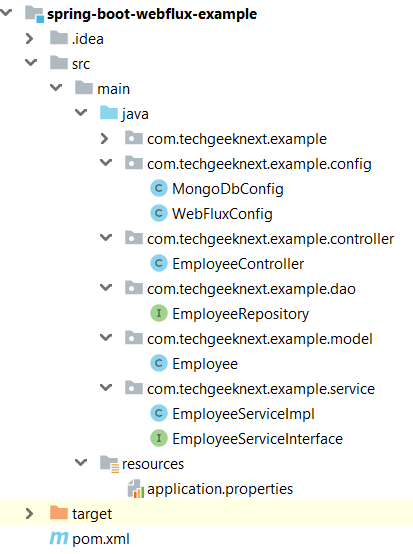This screenshot has width=413, height=554.
Task: Select the Employee model class
Action: click(205, 364)
